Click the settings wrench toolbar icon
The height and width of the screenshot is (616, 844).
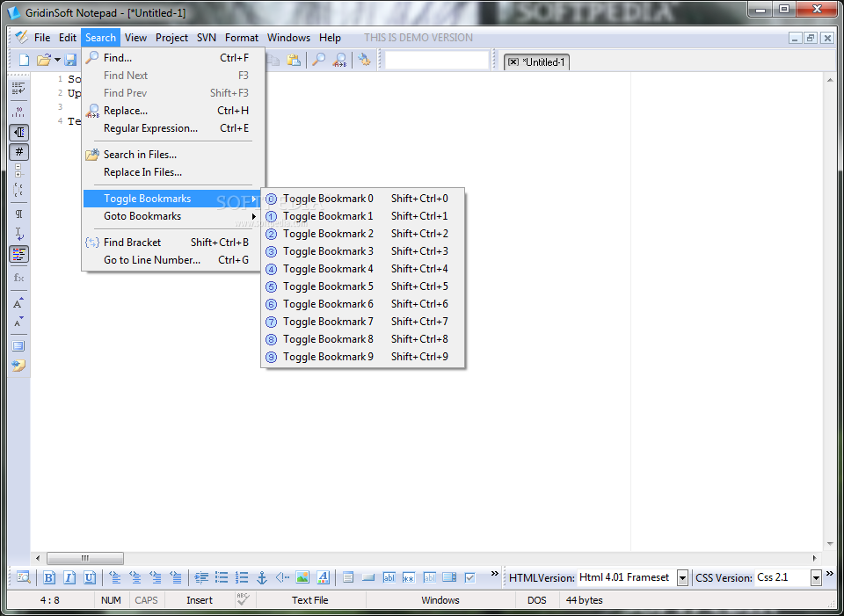tap(364, 60)
